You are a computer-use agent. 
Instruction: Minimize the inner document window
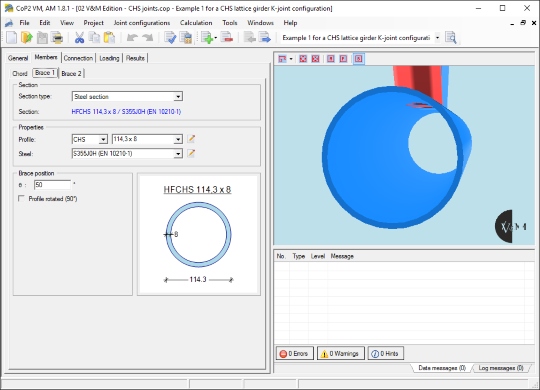point(512,23)
